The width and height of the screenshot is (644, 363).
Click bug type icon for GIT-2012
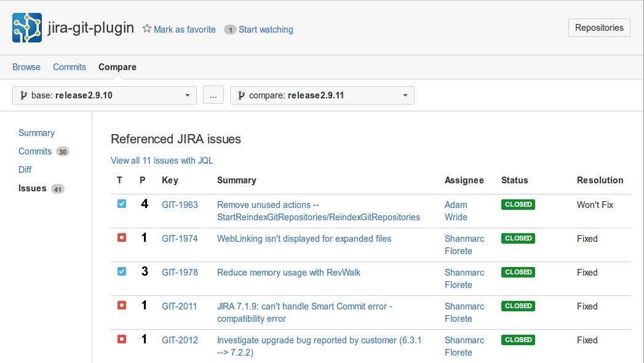[122, 339]
